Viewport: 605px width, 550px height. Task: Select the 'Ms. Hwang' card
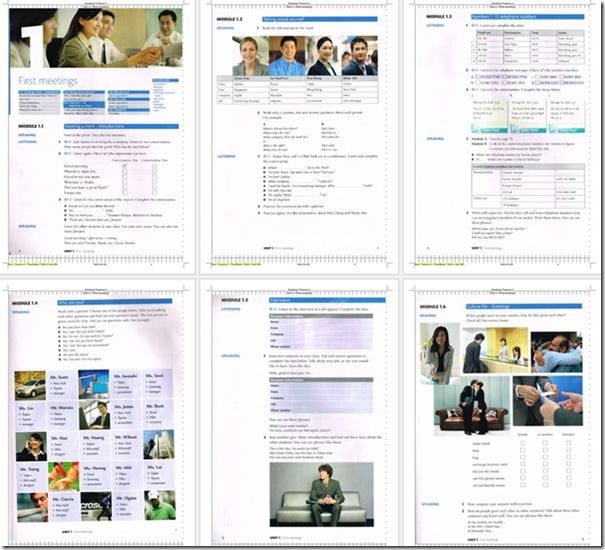click(x=95, y=476)
